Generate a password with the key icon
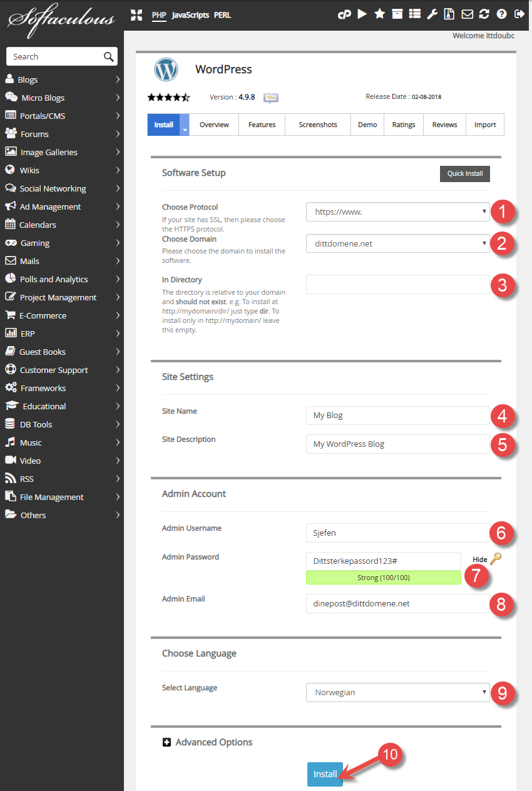The image size is (532, 791). point(496,559)
